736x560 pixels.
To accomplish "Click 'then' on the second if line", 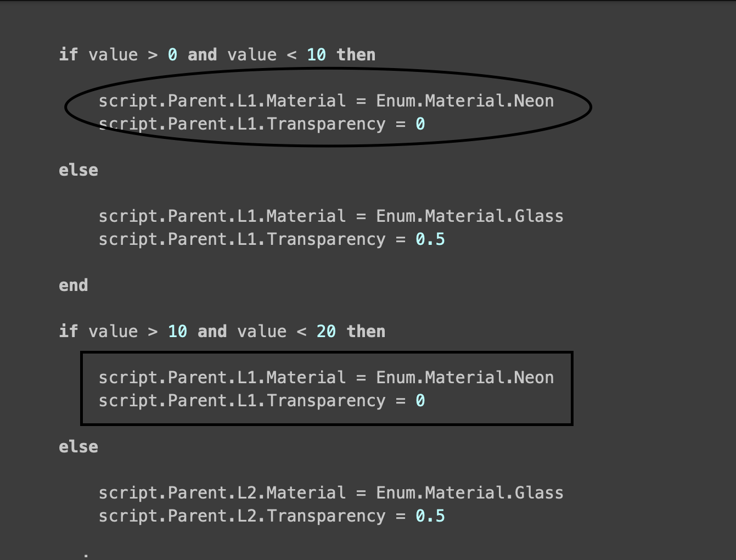I will [366, 331].
